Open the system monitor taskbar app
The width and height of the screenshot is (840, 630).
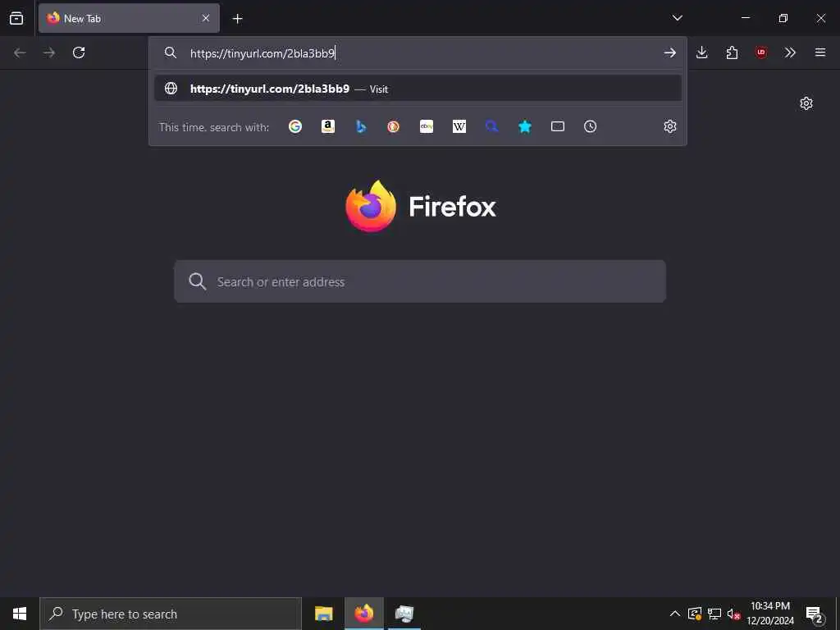(x=404, y=614)
